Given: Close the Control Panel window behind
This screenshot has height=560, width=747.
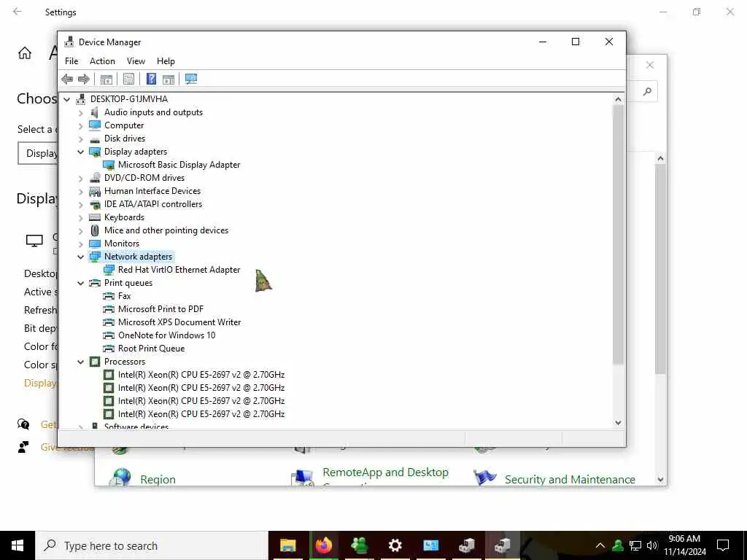Looking at the screenshot, I should [650, 65].
